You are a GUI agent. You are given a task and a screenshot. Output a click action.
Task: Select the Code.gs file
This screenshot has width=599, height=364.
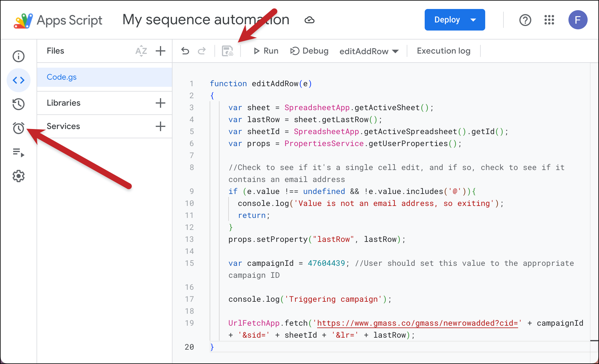[x=62, y=77]
